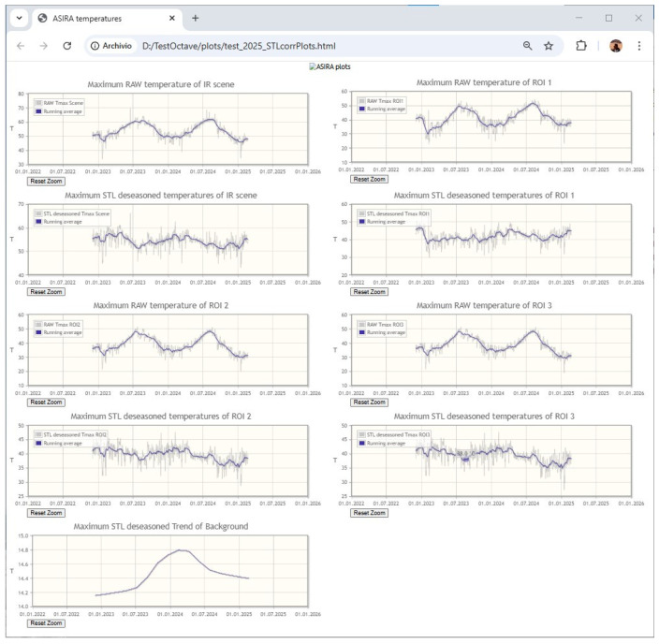Image resolution: width=659 pixels, height=644 pixels.
Task: Reset Zoom on RAW ROI 1 plot
Action: click(370, 179)
